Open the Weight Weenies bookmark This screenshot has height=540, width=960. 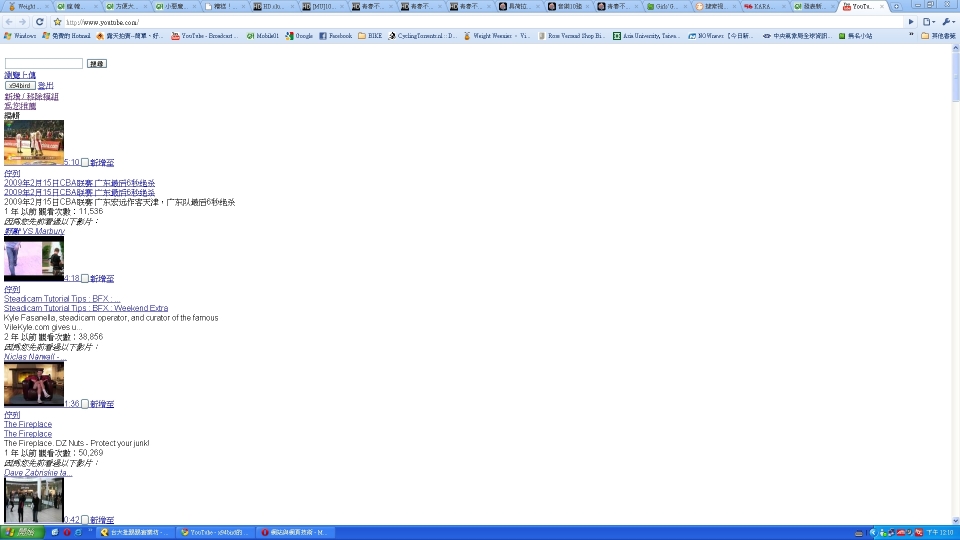tap(497, 36)
